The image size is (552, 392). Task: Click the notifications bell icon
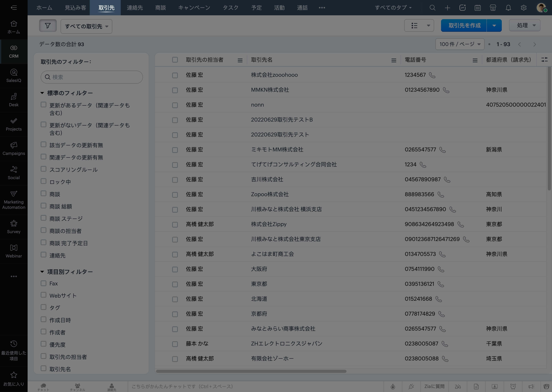tap(508, 8)
